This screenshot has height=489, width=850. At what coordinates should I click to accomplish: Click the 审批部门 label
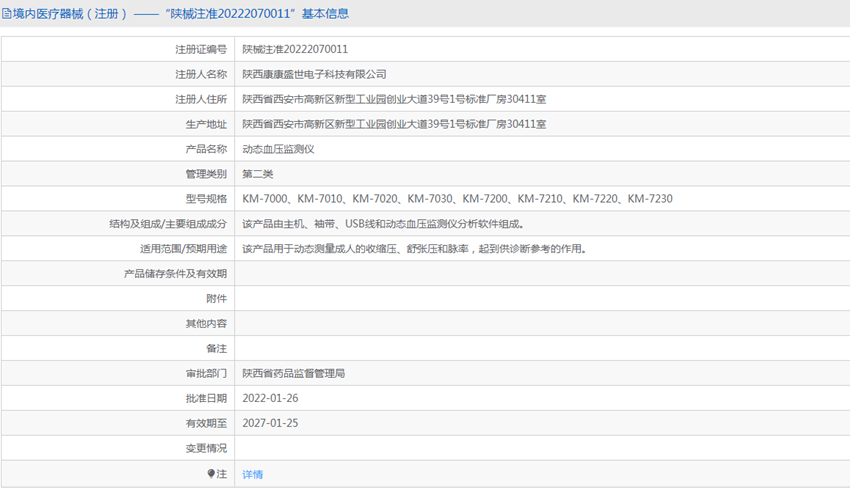coord(206,374)
